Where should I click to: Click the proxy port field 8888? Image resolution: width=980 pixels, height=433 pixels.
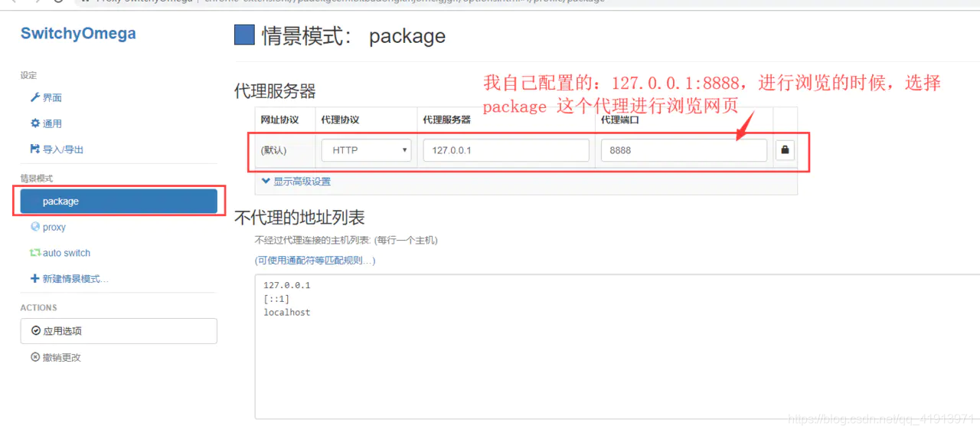tap(684, 150)
